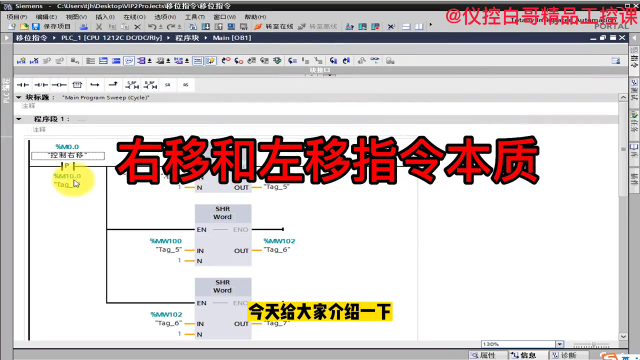640x360 pixels.
Task: Click the editor vertical scrollbar up arrow
Action: pos(623,98)
